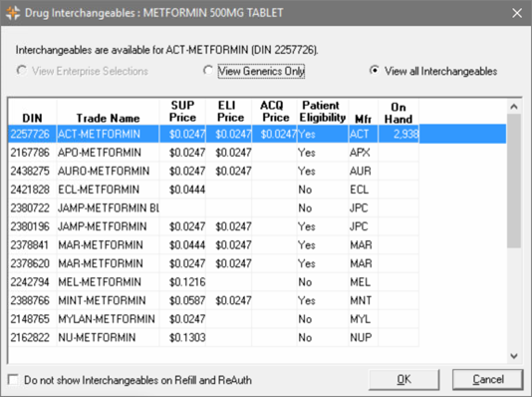Screen dimensions: 532x397
Task: Sort by Patient Eligibility column header
Action: (323, 112)
